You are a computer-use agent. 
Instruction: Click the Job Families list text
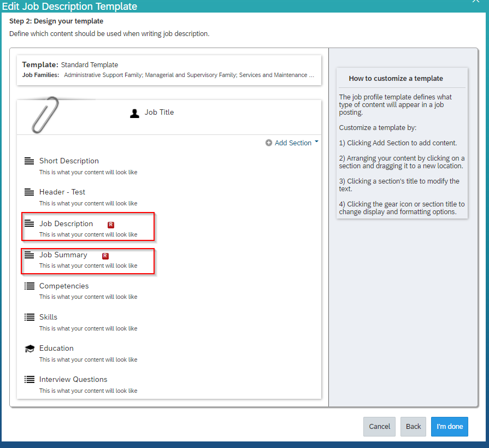coord(189,75)
